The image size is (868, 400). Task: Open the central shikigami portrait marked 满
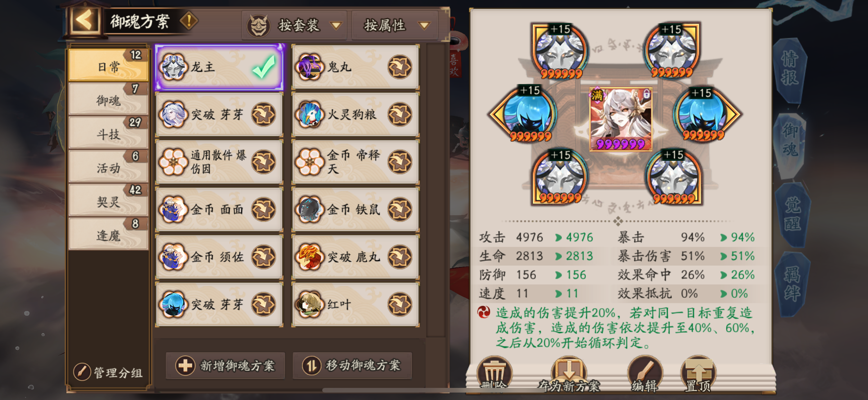click(620, 119)
